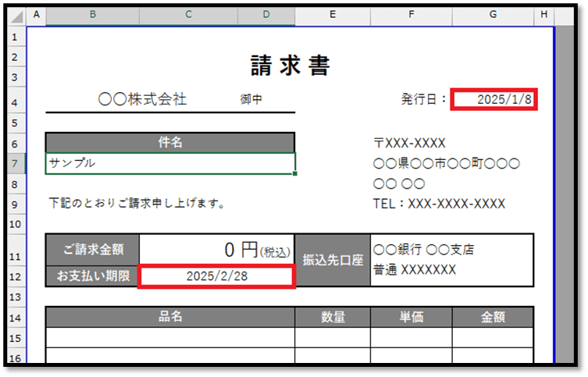Select the 振込先口座 label cell
Screen dimensions: 588x377
point(333,261)
